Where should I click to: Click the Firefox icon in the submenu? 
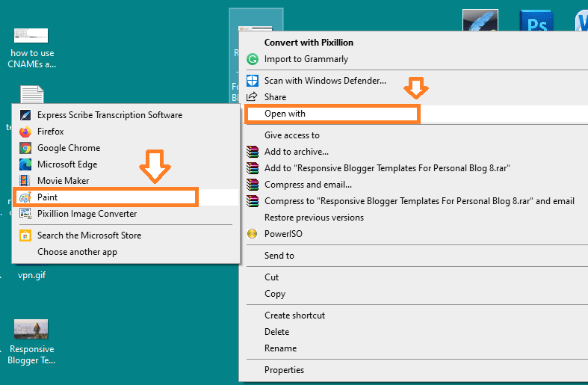pos(25,132)
